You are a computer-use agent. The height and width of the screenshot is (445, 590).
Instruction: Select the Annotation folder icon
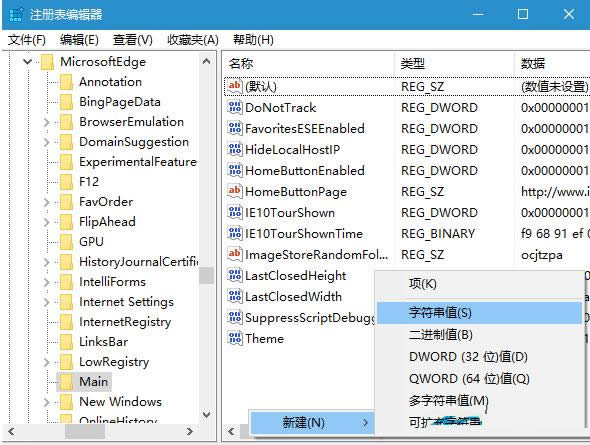pyautogui.click(x=66, y=82)
